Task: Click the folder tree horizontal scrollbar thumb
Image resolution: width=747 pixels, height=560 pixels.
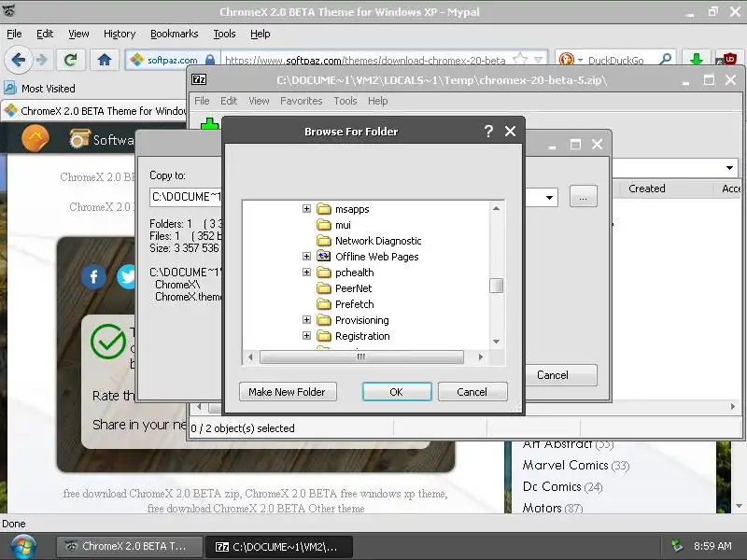Action: [361, 357]
